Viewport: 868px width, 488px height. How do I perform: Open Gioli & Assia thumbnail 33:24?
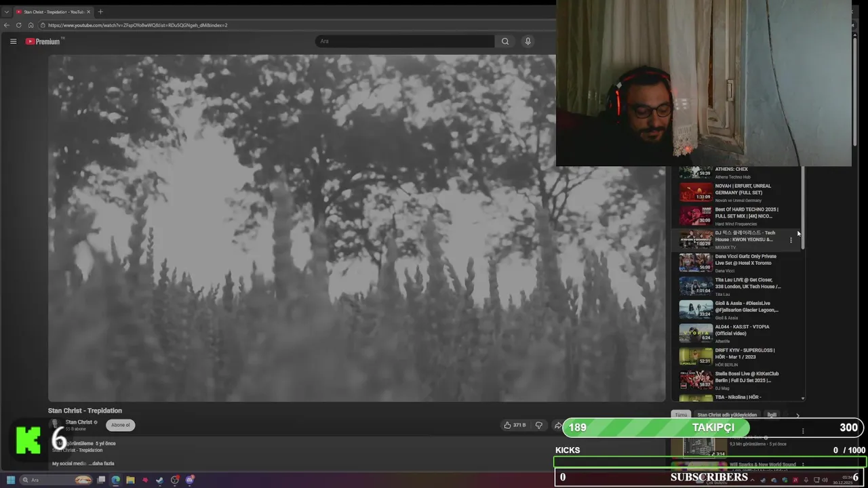[696, 310]
